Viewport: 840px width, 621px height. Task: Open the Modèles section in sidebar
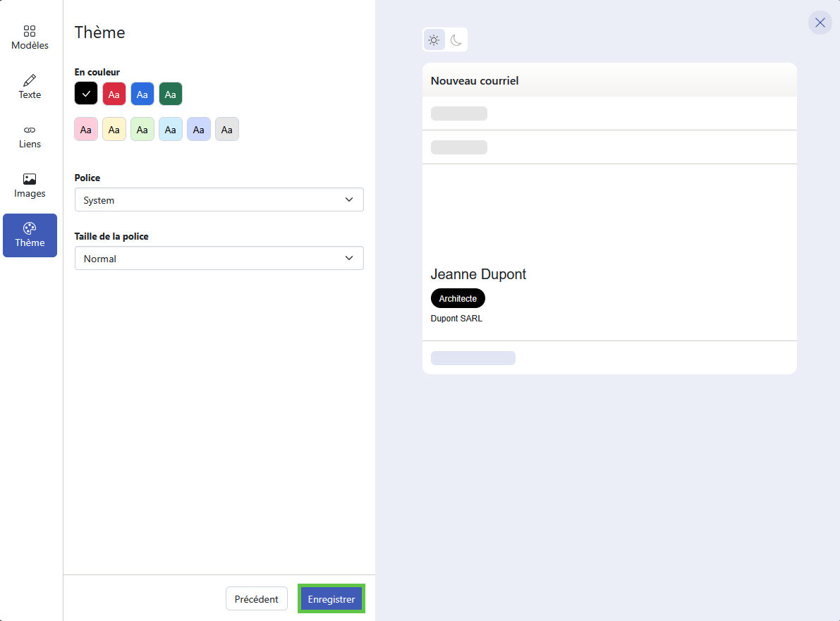point(30,38)
